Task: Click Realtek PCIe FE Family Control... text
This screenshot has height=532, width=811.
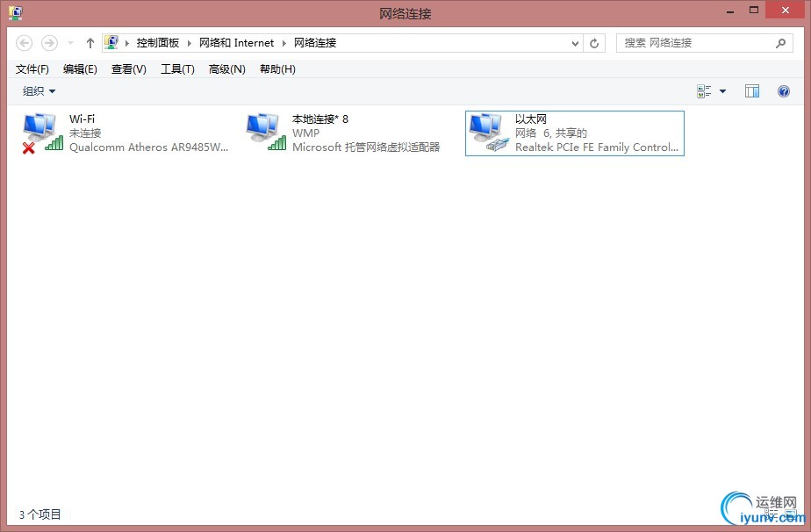Action: 596,147
